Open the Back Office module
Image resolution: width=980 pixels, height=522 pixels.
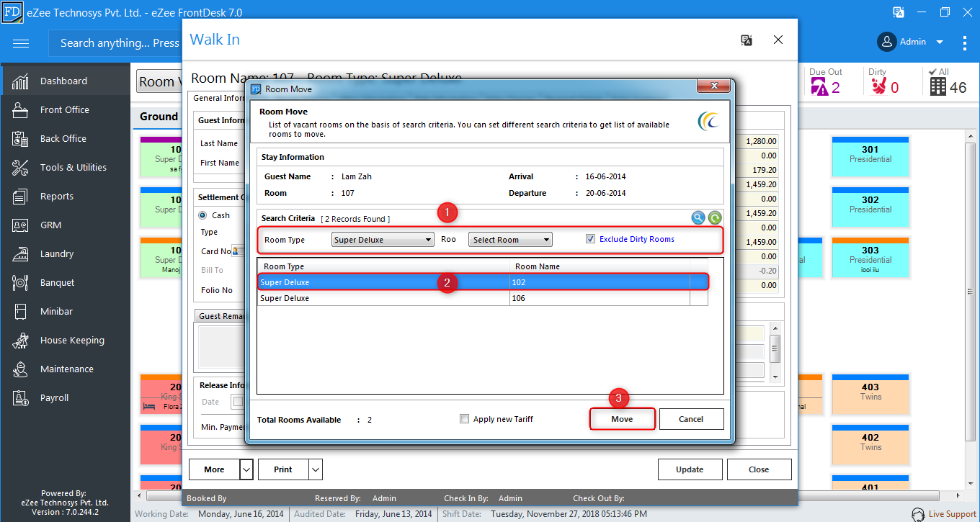(65, 139)
